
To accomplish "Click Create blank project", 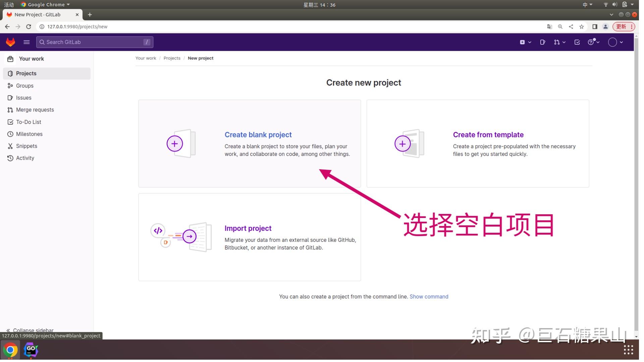I will (258, 135).
